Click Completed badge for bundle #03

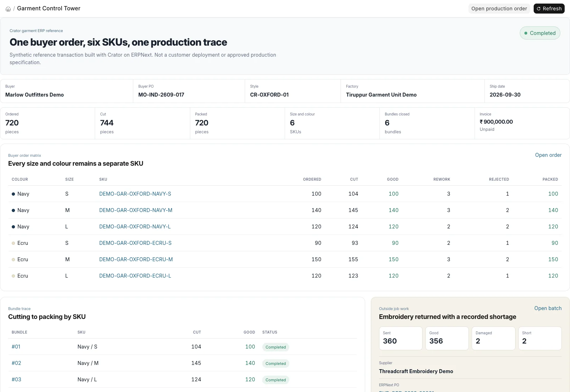click(x=276, y=380)
